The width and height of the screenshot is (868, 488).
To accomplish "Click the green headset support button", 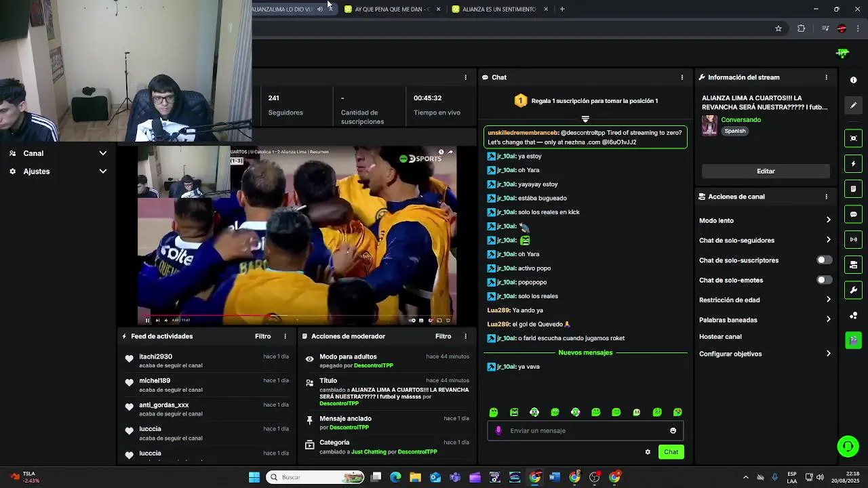I will pos(848,446).
